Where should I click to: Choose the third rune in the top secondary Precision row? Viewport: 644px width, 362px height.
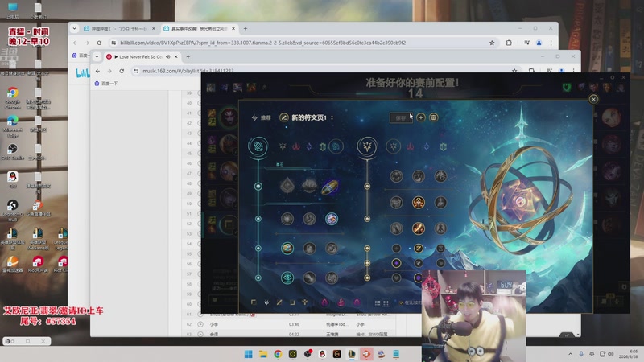click(440, 176)
